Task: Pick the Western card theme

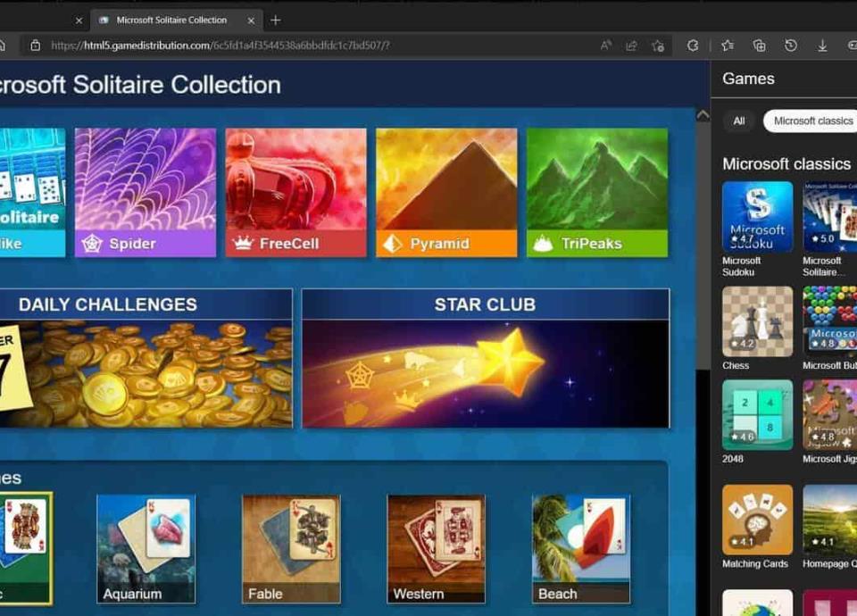Action: (x=436, y=548)
